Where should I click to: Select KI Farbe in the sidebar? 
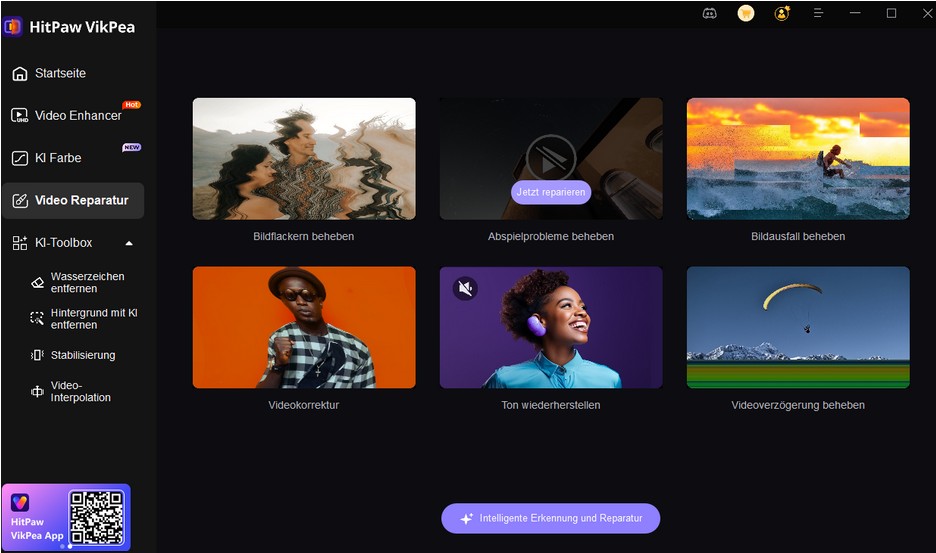[x=58, y=158]
